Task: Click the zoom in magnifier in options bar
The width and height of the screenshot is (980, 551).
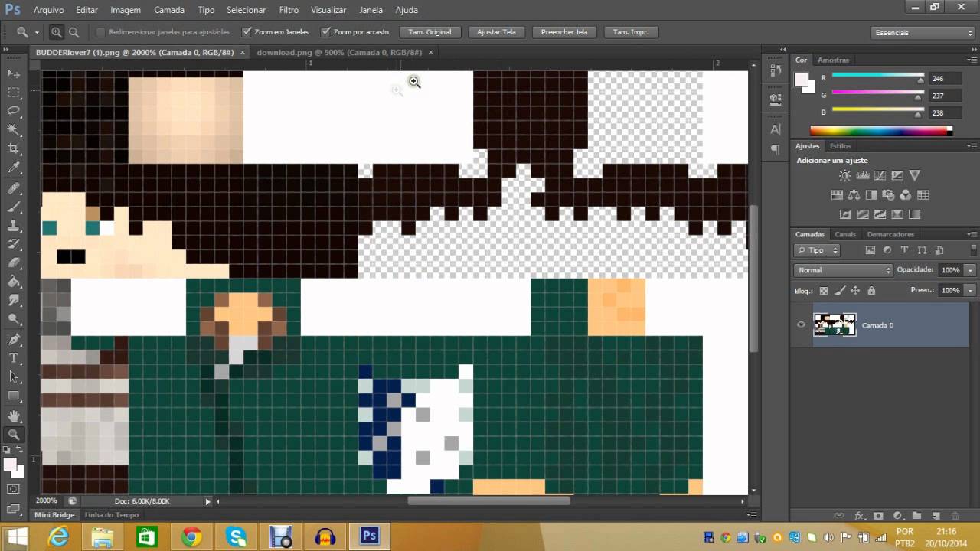Action: [56, 32]
